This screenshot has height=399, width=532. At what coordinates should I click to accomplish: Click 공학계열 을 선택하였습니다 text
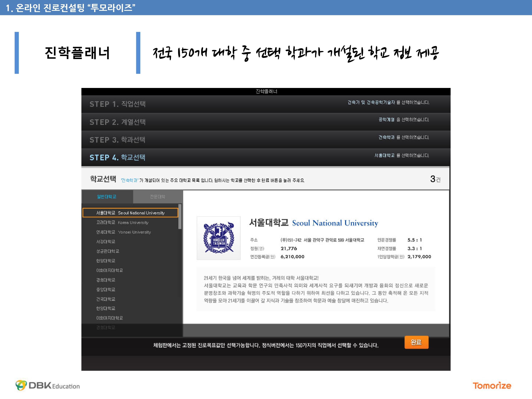(404, 120)
